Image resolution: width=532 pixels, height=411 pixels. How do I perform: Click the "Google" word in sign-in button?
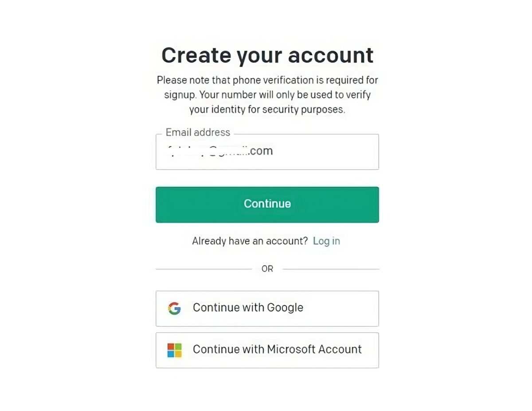[x=286, y=307]
